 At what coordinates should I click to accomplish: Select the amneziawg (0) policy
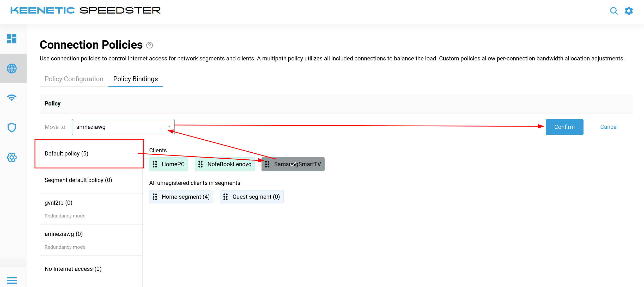coord(64,234)
